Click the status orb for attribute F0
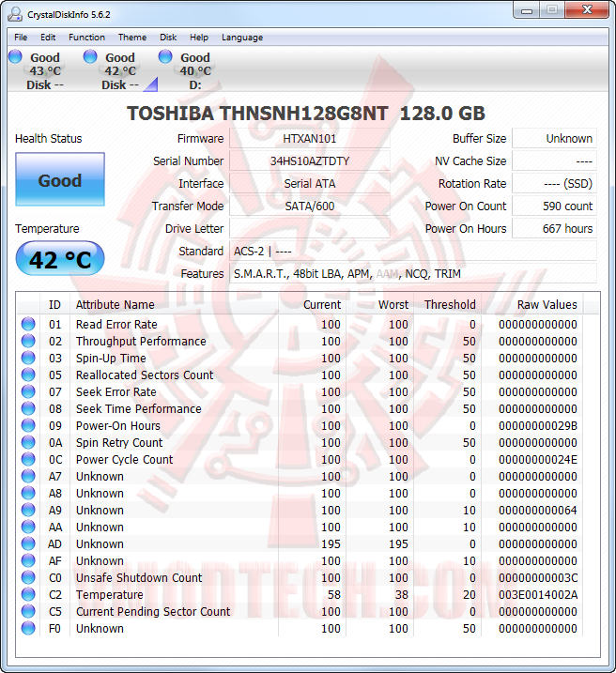 (x=28, y=628)
